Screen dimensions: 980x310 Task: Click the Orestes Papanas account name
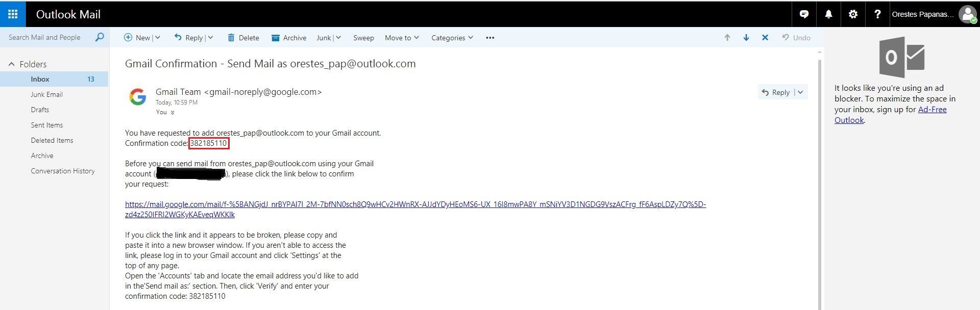923,14
